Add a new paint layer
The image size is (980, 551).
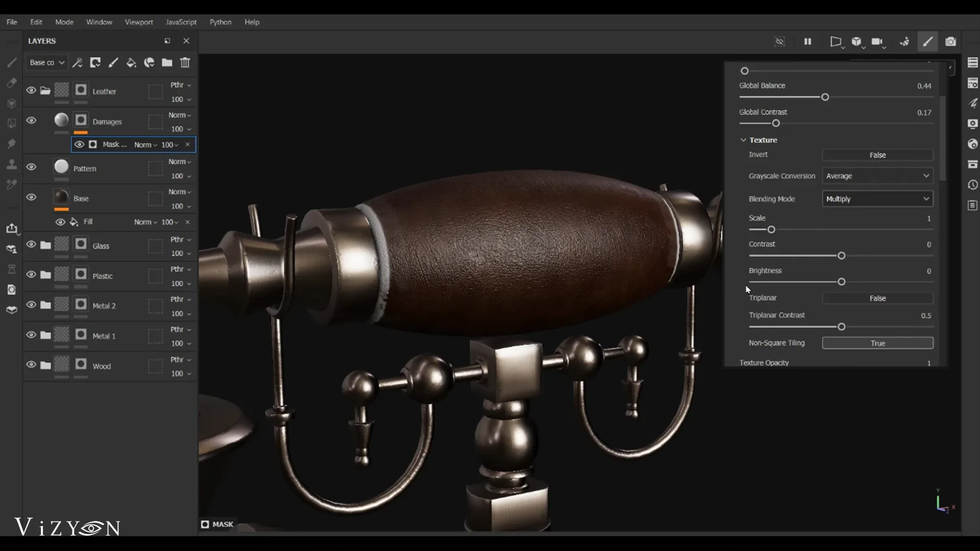113,62
